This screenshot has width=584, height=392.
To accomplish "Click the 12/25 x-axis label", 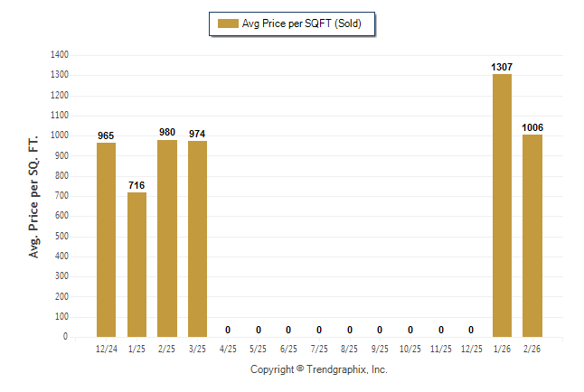I will click(x=471, y=349).
